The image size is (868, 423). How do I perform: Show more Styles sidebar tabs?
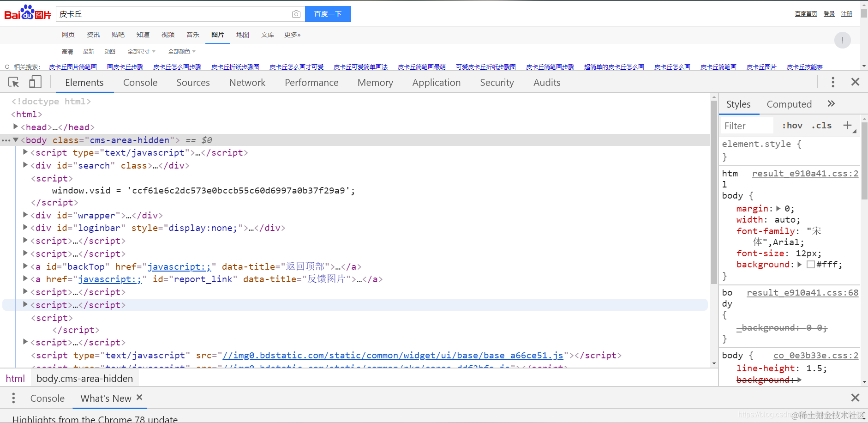pyautogui.click(x=831, y=104)
